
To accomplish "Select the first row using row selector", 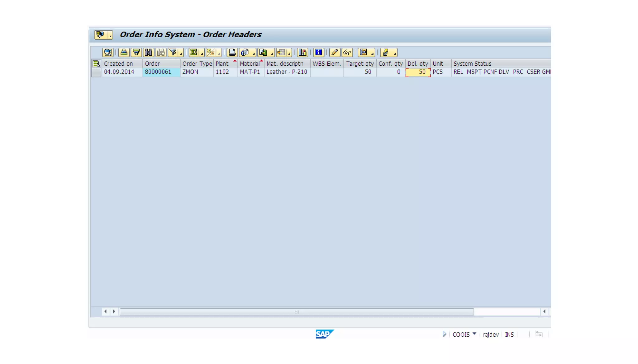I will click(96, 72).
